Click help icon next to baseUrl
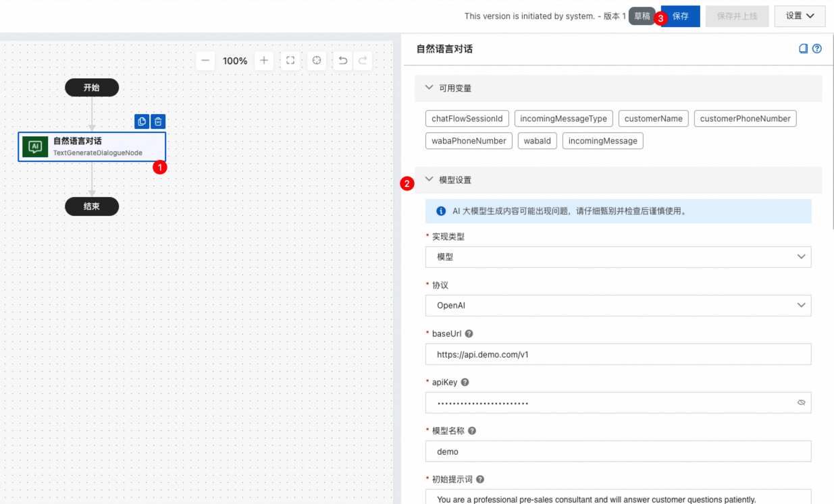 click(469, 334)
